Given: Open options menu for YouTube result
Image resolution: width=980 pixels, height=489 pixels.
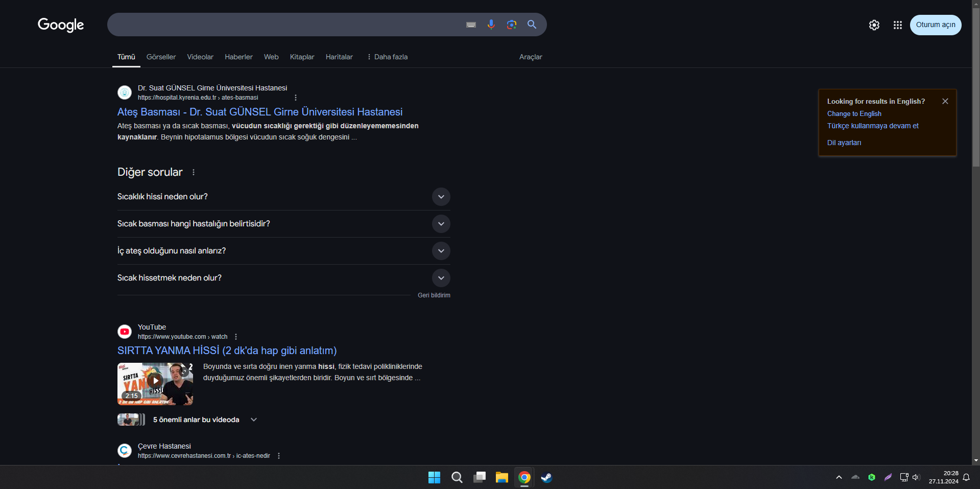Looking at the screenshot, I should point(236,337).
